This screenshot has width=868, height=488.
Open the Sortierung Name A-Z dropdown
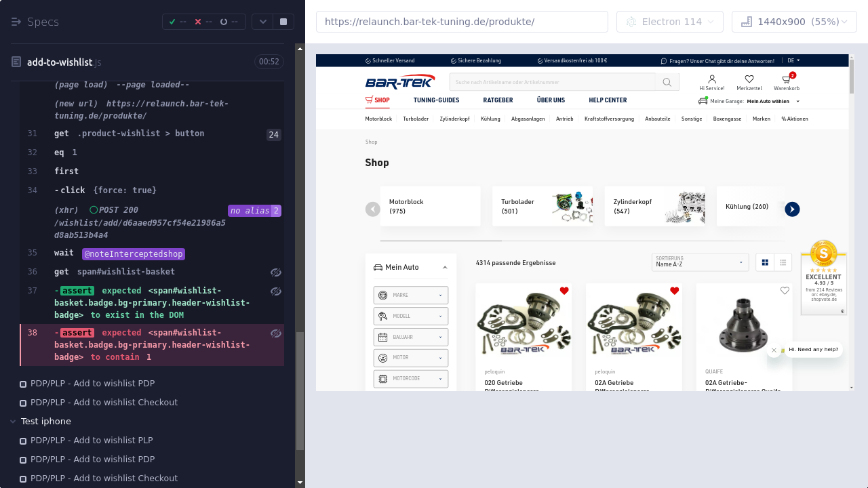(x=700, y=262)
